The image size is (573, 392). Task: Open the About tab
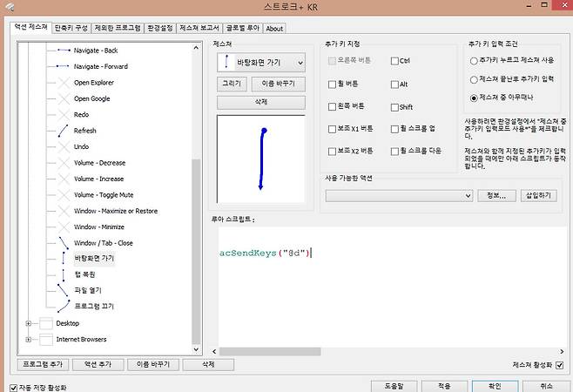point(274,28)
